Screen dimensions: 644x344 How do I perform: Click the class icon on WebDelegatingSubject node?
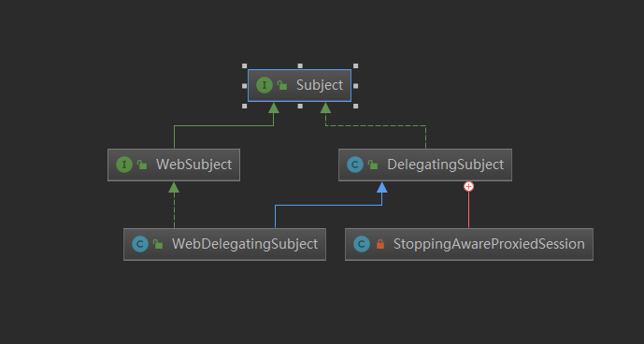(x=140, y=244)
